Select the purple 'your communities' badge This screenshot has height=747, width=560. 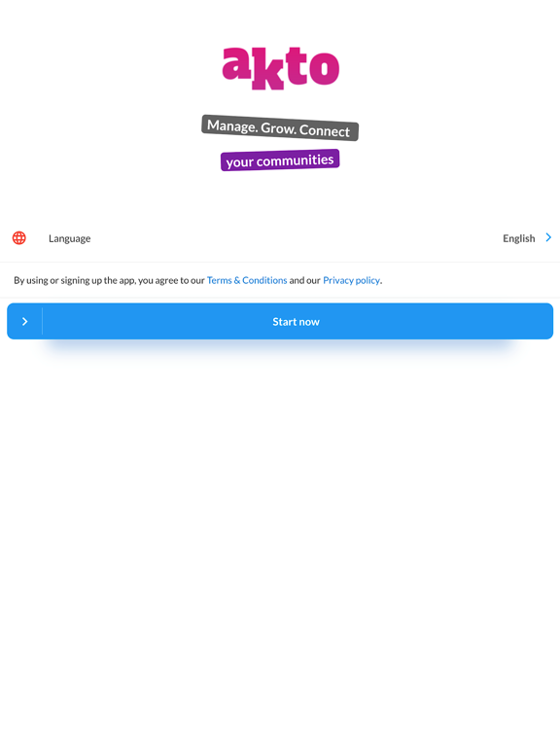[x=280, y=160]
